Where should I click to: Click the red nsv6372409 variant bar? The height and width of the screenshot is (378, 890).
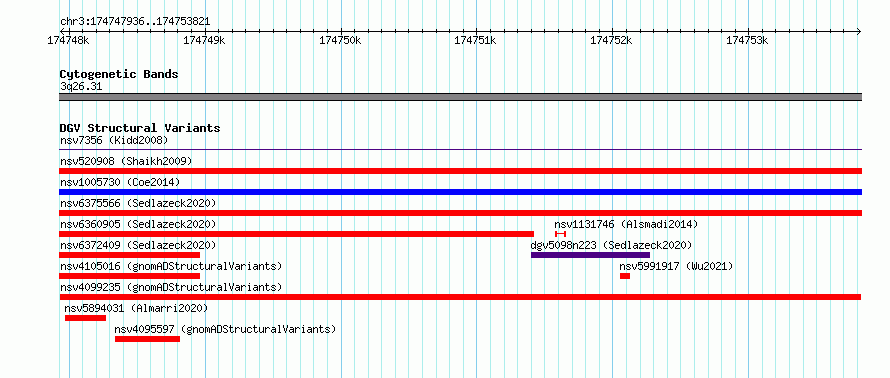129,255
